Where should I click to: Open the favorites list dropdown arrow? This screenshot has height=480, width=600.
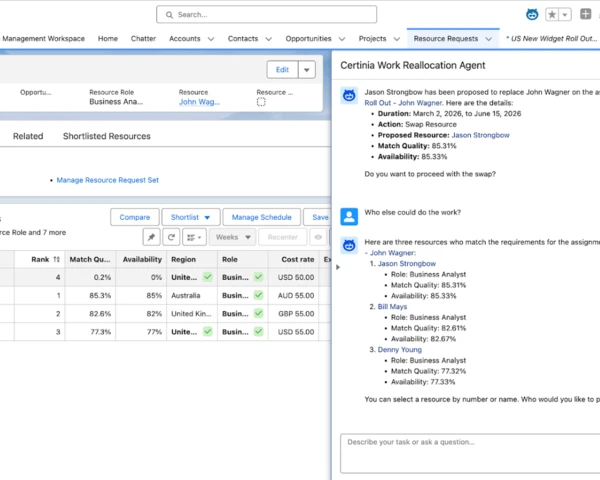click(565, 15)
